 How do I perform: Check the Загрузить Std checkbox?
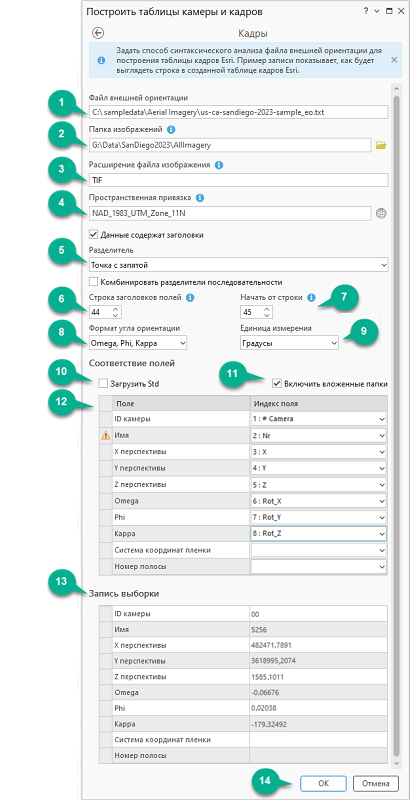click(x=104, y=384)
